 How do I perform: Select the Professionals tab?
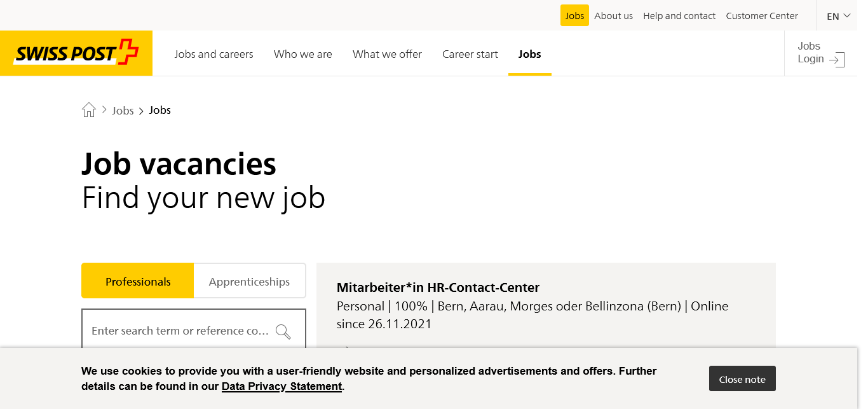coord(138,281)
